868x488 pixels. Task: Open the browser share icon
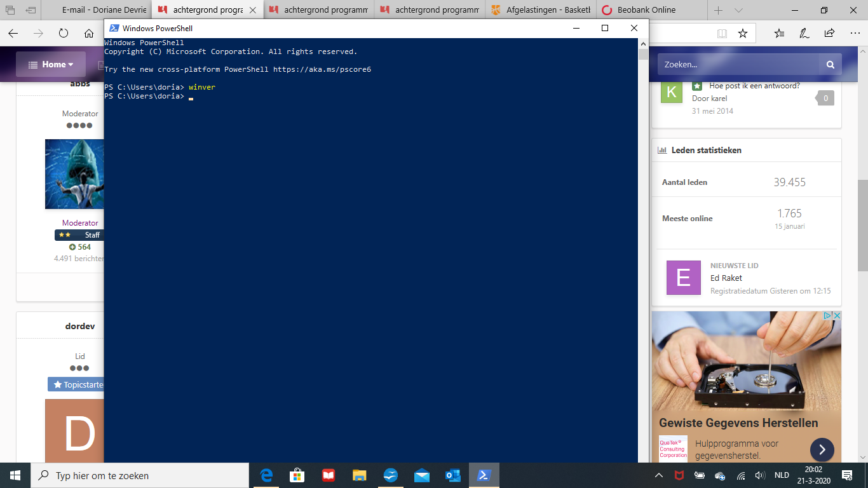[829, 34]
